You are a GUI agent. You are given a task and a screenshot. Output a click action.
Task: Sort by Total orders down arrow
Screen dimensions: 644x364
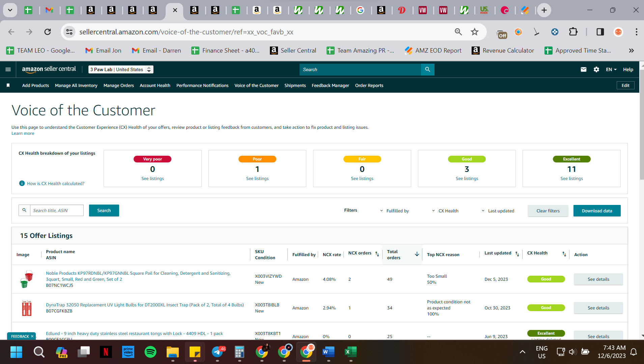coord(417,254)
